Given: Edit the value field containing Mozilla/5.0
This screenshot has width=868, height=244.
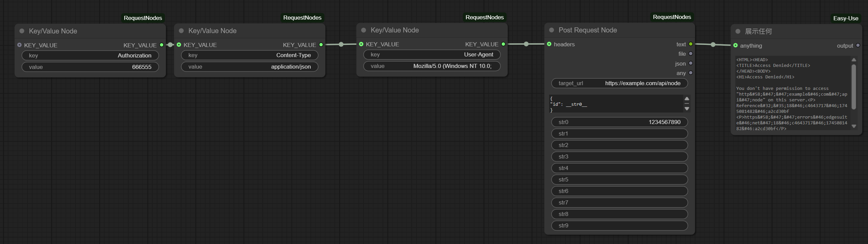Looking at the screenshot, I should 432,66.
